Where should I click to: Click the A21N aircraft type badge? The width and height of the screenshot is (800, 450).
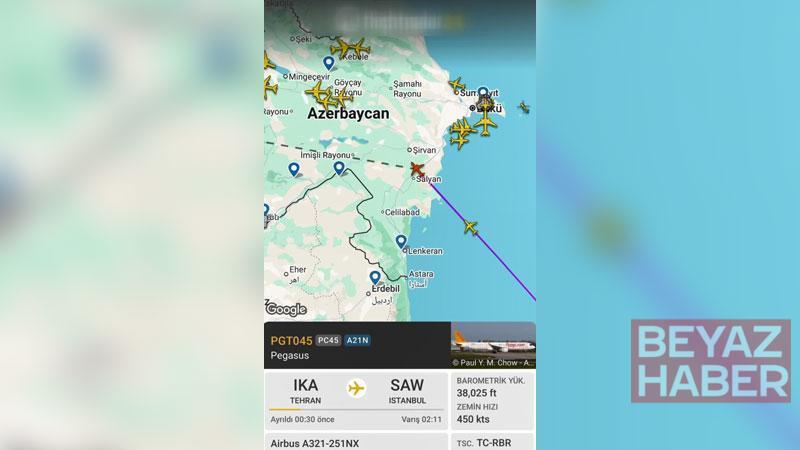[357, 340]
